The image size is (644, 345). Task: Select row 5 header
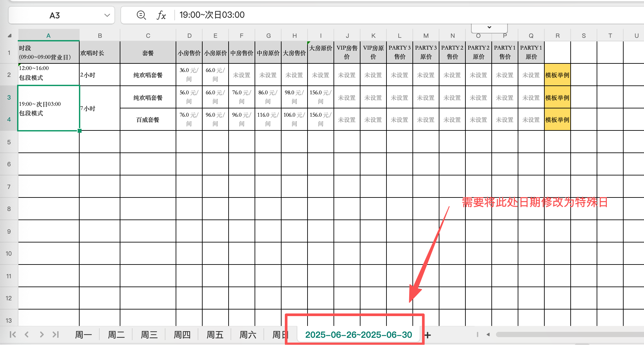9,142
